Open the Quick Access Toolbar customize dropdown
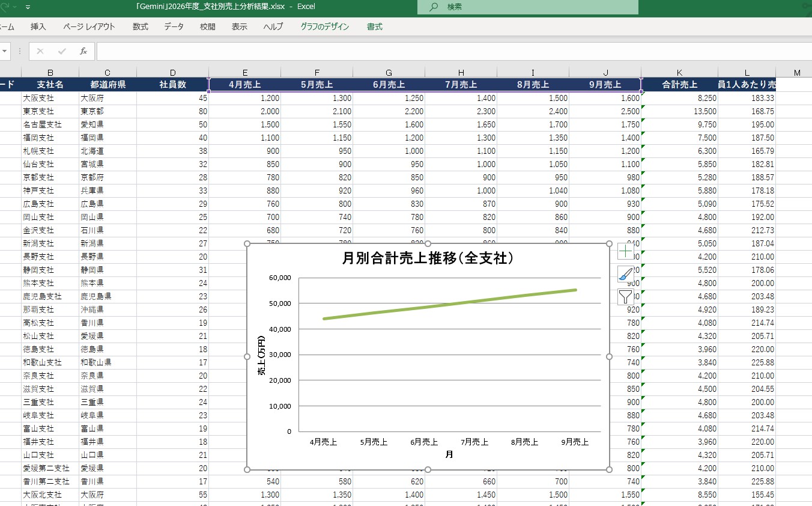The height and width of the screenshot is (506, 812). 28,7
